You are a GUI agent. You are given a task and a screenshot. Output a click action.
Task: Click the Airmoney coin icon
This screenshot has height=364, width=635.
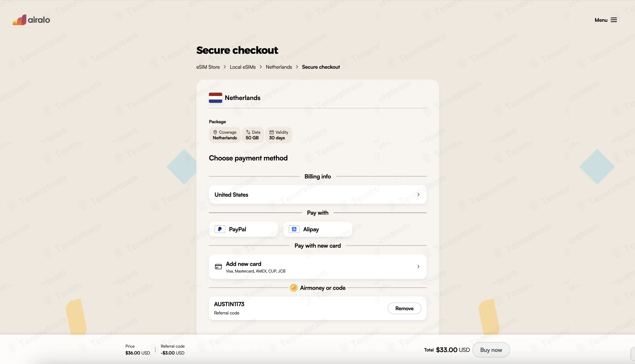[294, 288]
